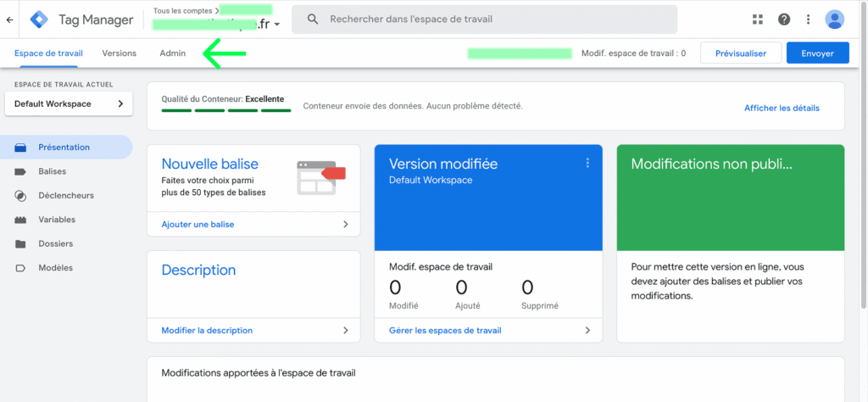Image resolution: width=868 pixels, height=402 pixels.
Task: Select Présentation in the sidebar
Action: coord(66,148)
